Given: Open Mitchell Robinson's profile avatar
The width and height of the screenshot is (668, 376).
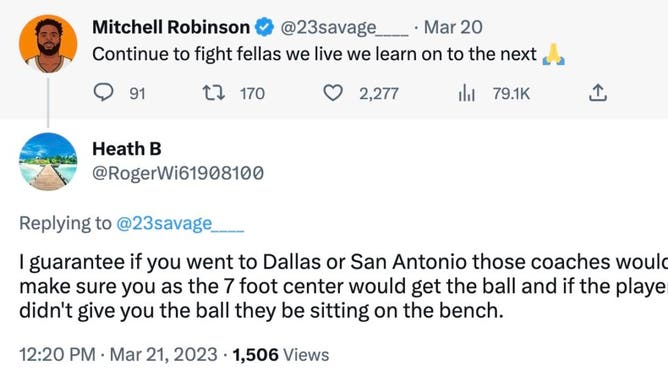Looking at the screenshot, I should coord(48,44).
